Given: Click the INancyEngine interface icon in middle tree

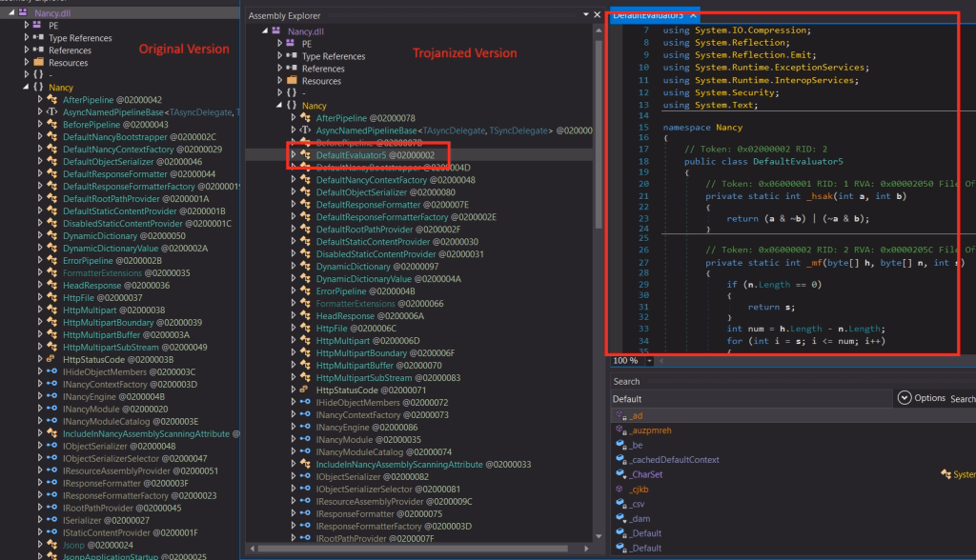Looking at the screenshot, I should click(305, 427).
